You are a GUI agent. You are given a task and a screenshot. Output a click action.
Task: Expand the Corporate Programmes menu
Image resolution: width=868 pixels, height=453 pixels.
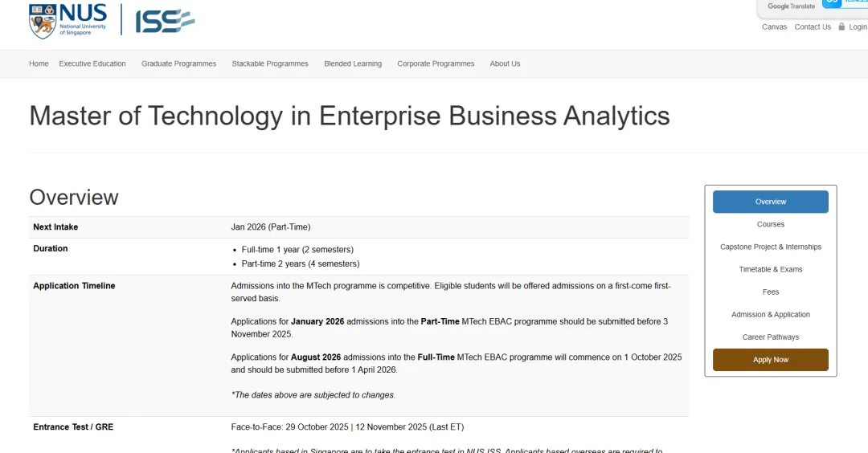point(436,63)
